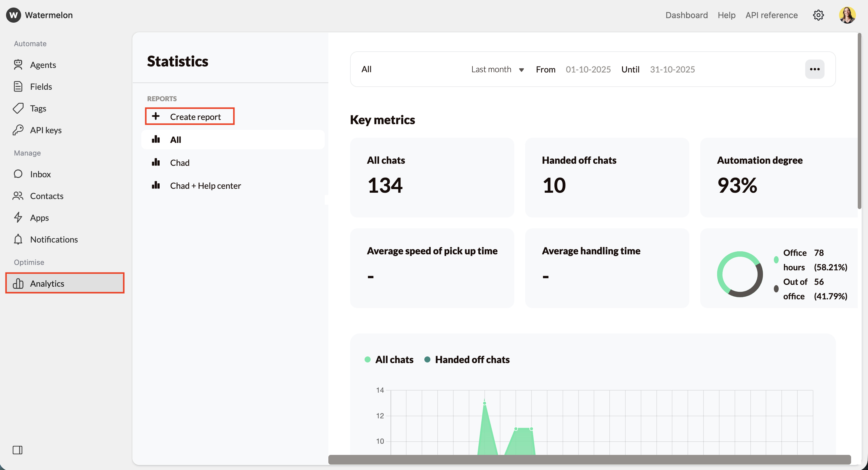Switch to the Chad report
This screenshot has height=470, width=868.
(x=180, y=162)
